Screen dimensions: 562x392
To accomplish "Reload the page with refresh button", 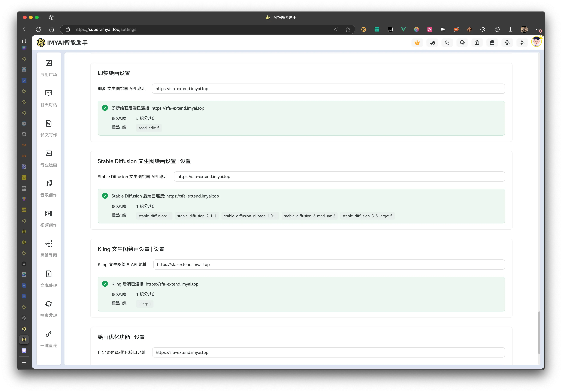I will point(38,29).
